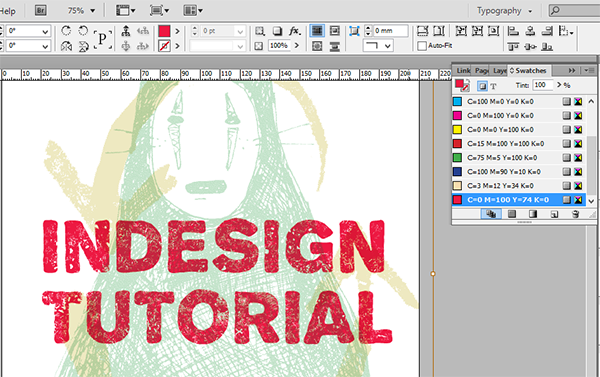Open Swatches panel flyout menu
The image size is (600, 377).
coord(589,70)
